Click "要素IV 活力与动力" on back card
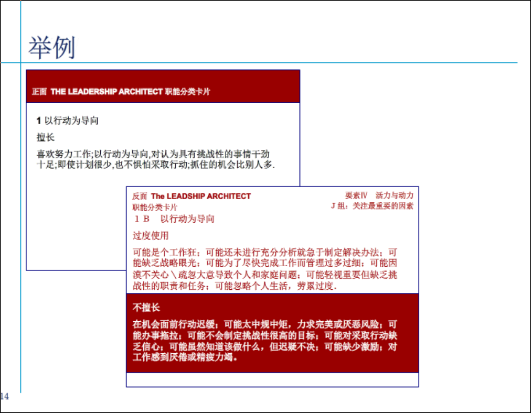 379,195
